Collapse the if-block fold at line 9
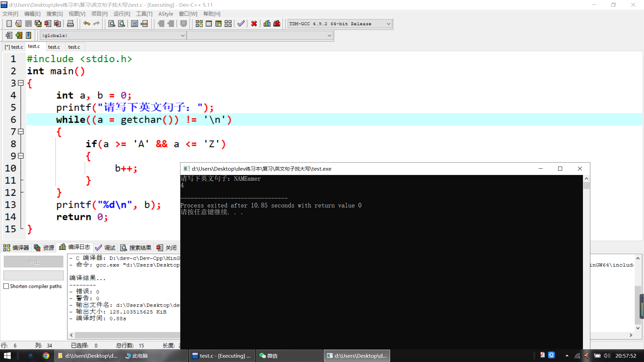Screen dimensions: 644x362 click(x=21, y=156)
